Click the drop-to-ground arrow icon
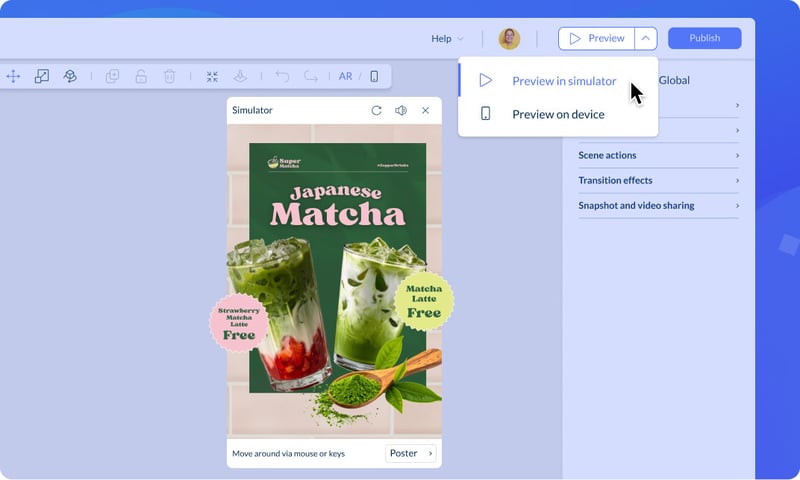 coord(240,77)
